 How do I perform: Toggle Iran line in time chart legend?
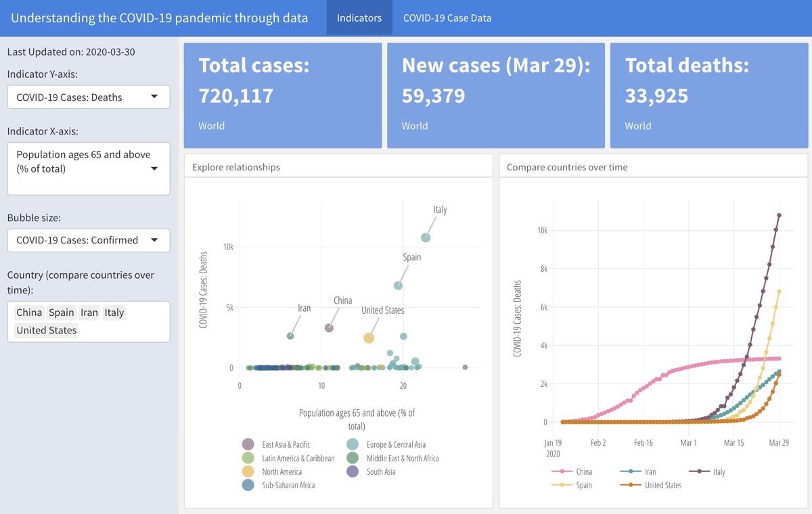(x=638, y=471)
